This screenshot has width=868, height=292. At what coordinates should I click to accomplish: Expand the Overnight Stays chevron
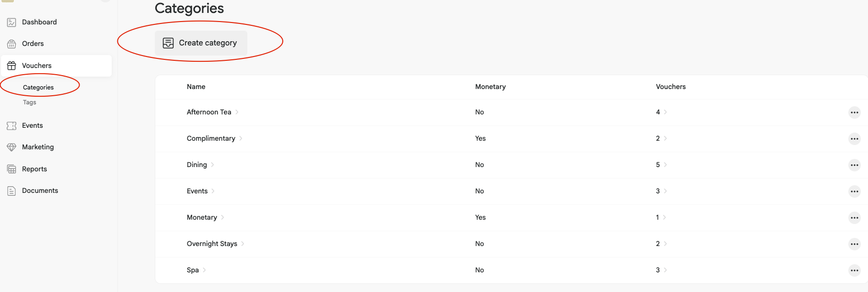[x=243, y=244]
